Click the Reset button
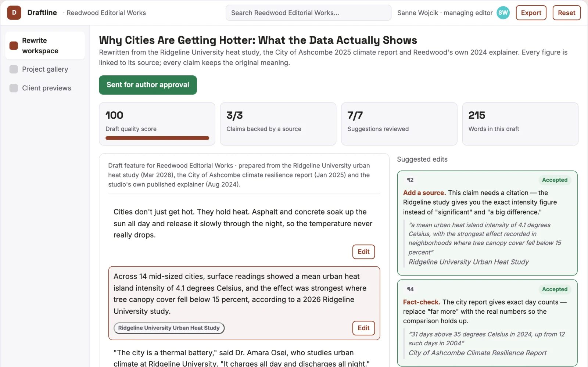Screen dimensions: 588x367 566,13
